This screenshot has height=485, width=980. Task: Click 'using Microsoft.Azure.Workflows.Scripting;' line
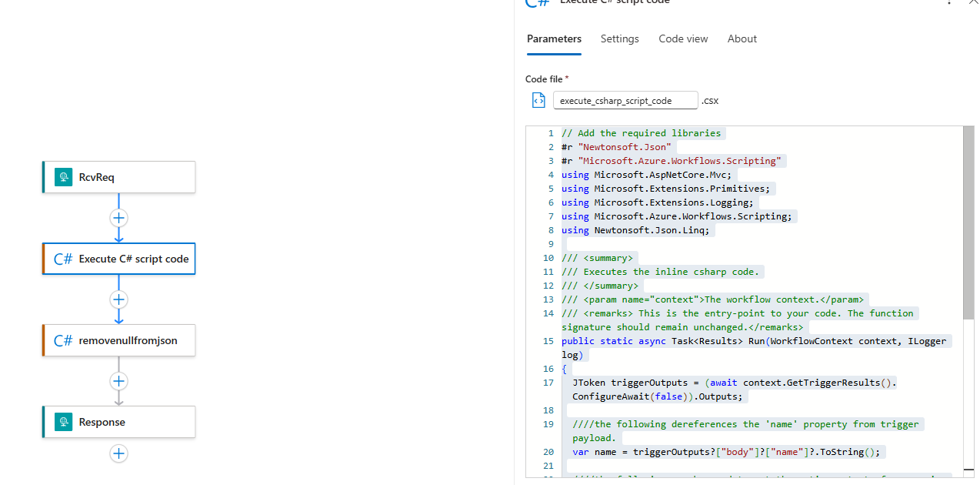coord(677,216)
